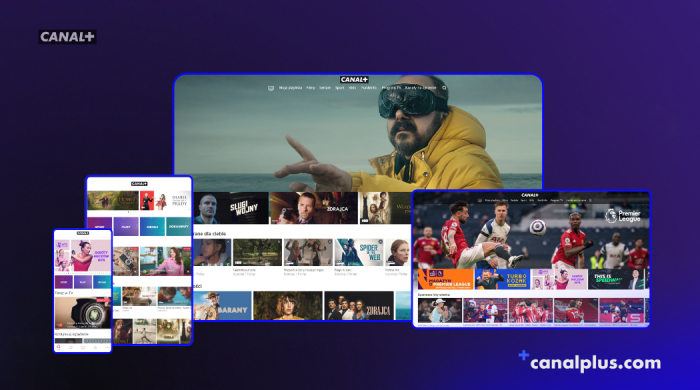Open Seriale menu in desktop navigation
The height and width of the screenshot is (390, 700).
point(325,88)
